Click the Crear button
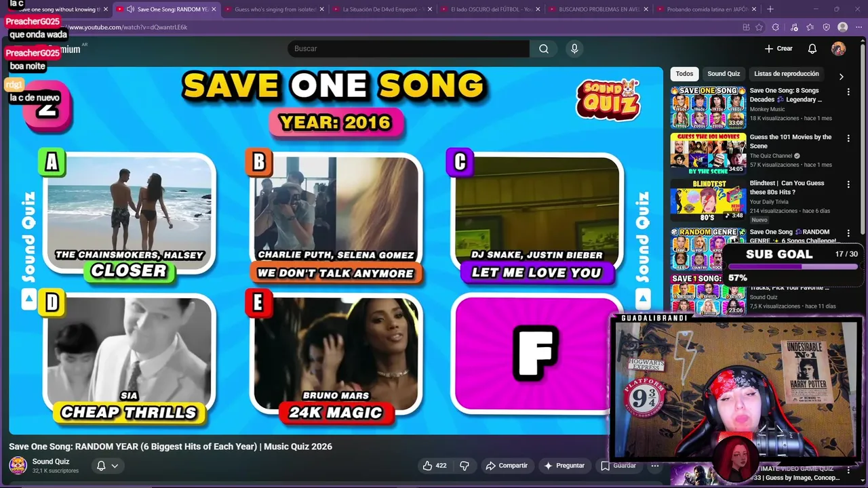Image resolution: width=868 pixels, height=488 pixels. pyautogui.click(x=778, y=49)
